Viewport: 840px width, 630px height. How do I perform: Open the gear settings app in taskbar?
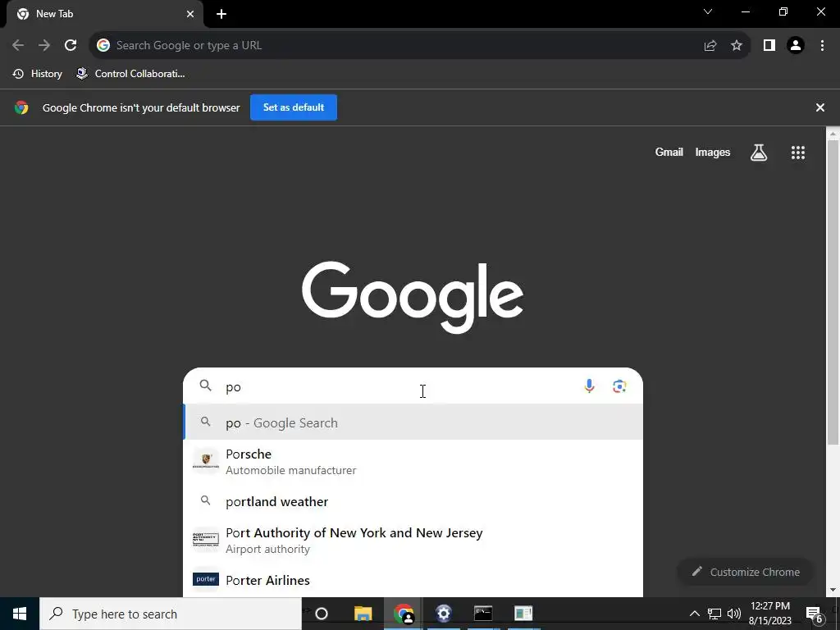444,614
